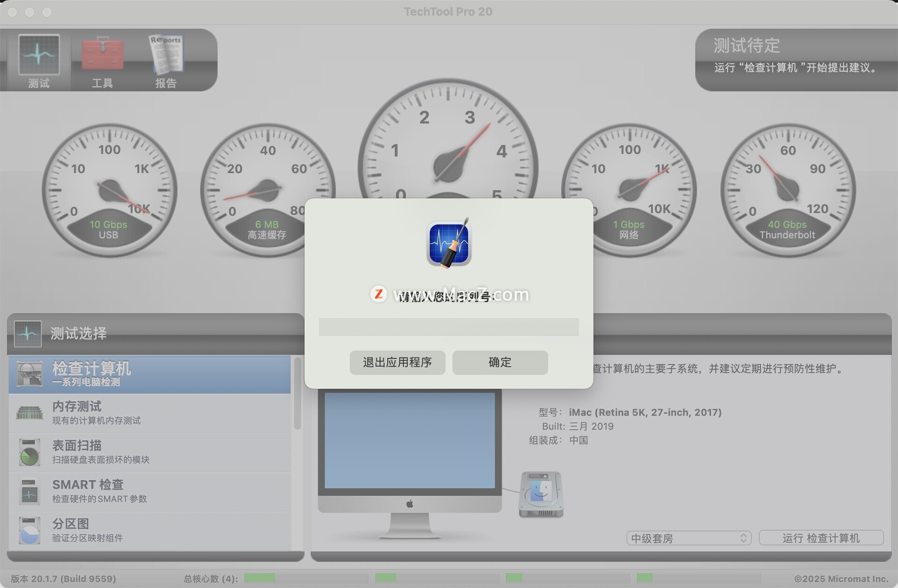Click the test list scrollbar

coord(297,394)
